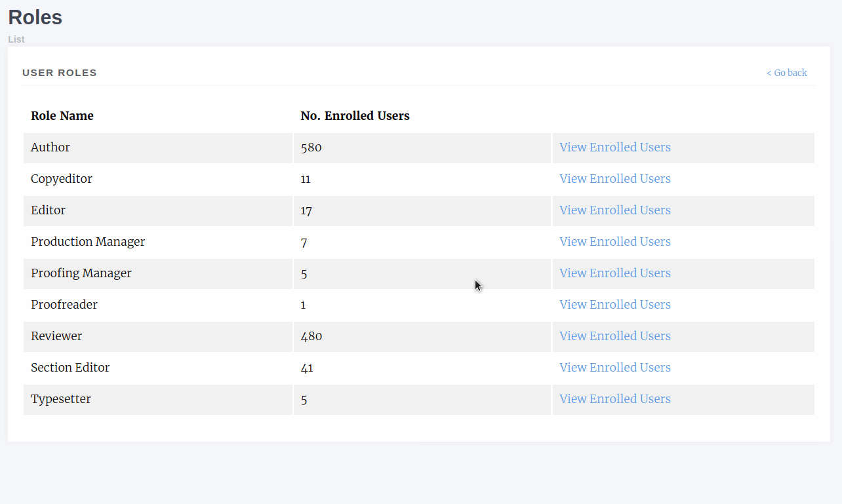Click the No. Enrolled Users header
842x504 pixels.
[355, 116]
